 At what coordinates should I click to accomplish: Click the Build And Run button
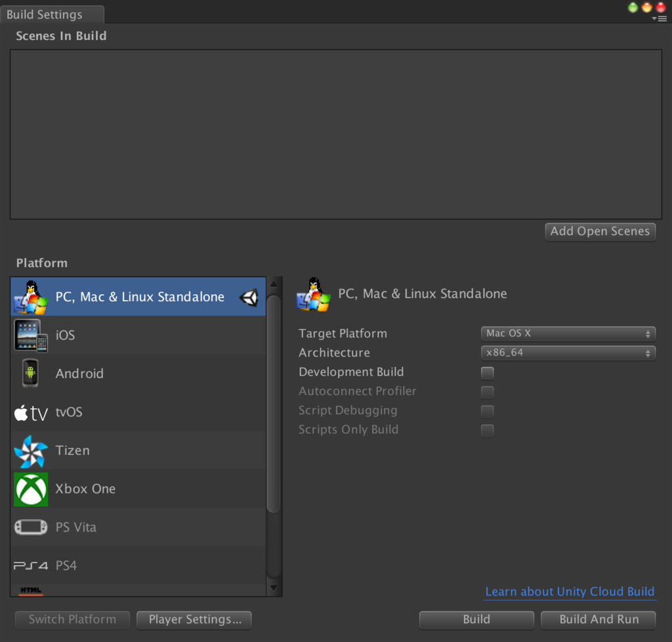598,620
